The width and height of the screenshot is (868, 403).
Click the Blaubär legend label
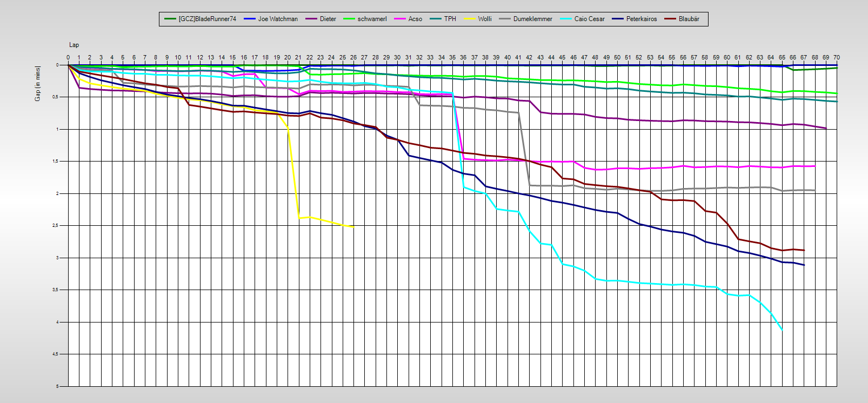(689, 19)
